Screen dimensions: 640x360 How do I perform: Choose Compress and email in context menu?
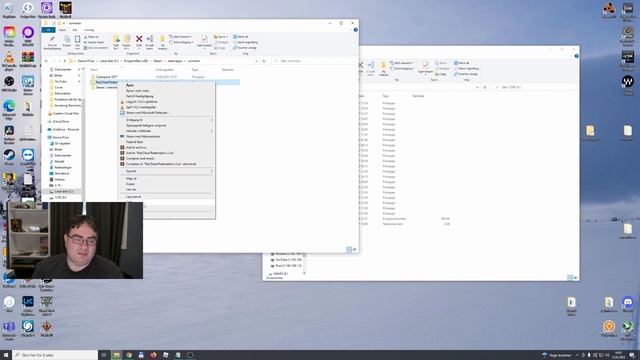click(167, 158)
